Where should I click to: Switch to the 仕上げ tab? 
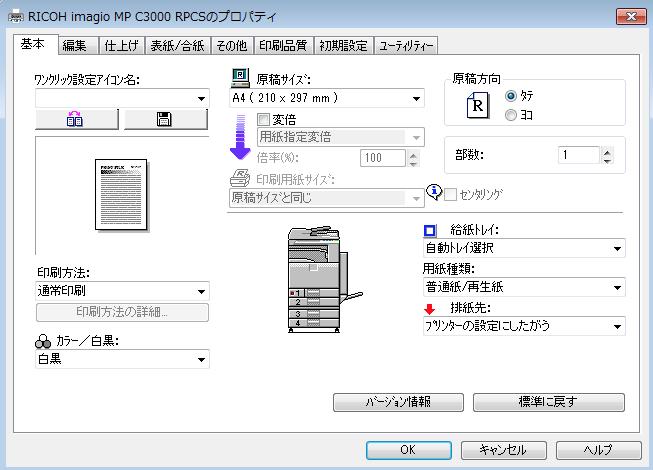pyautogui.click(x=121, y=45)
